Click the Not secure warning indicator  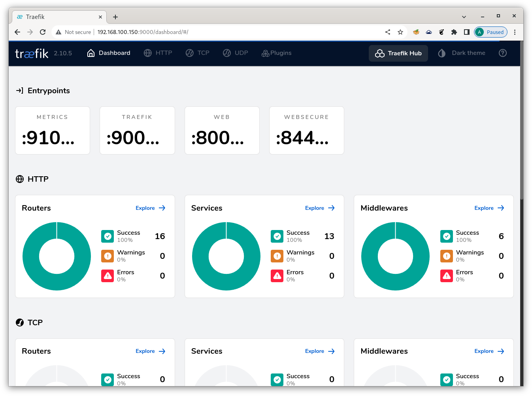point(74,32)
